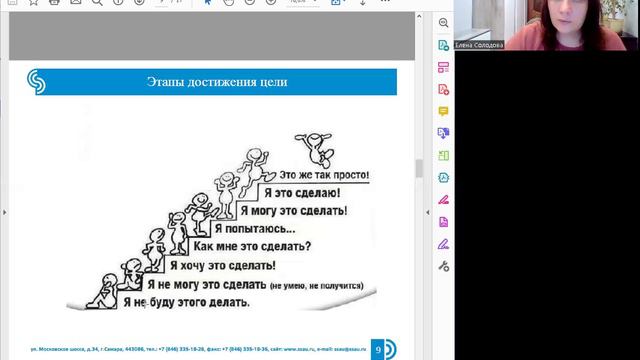Click the scrollbar up arrow
Image resolution: width=640 pixels, height=360 pixels.
(x=419, y=16)
